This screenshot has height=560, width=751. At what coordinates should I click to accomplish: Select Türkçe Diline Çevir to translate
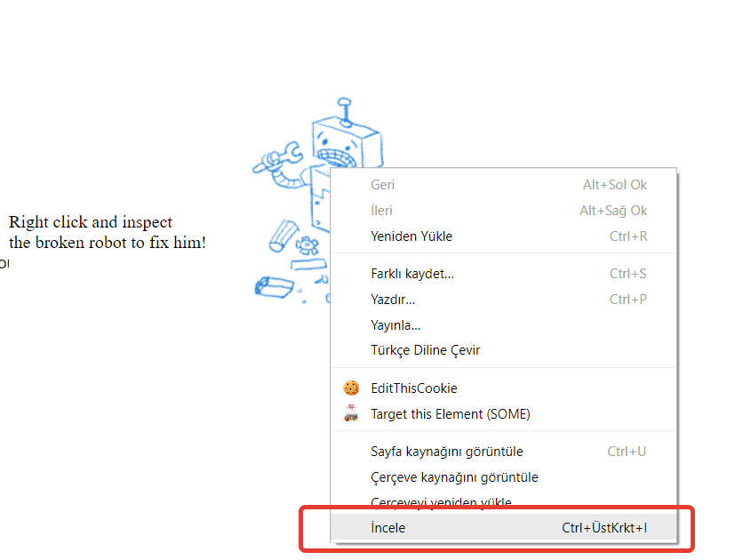tap(425, 350)
